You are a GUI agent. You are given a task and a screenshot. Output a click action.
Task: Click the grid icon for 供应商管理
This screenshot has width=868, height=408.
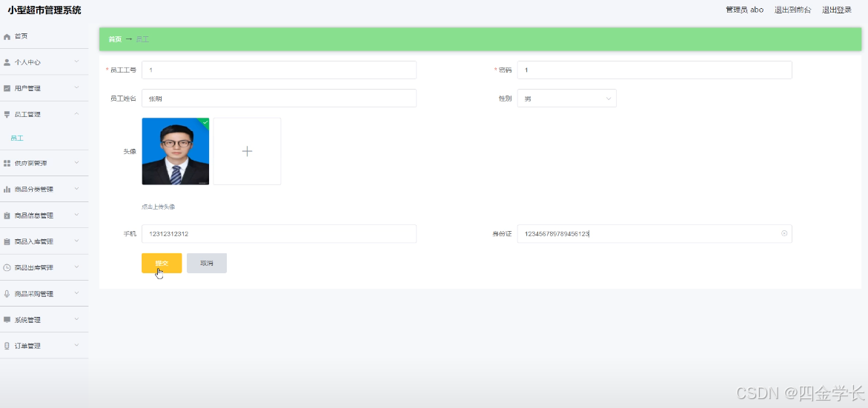[x=7, y=163]
